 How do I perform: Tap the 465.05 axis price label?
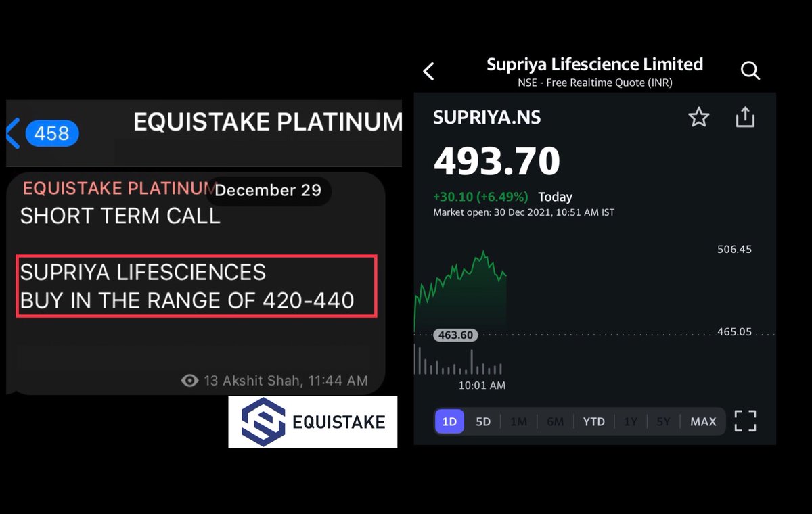(x=734, y=331)
